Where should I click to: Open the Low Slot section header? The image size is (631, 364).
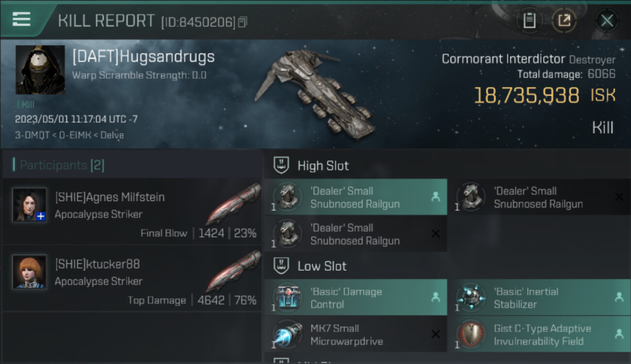pos(322,266)
